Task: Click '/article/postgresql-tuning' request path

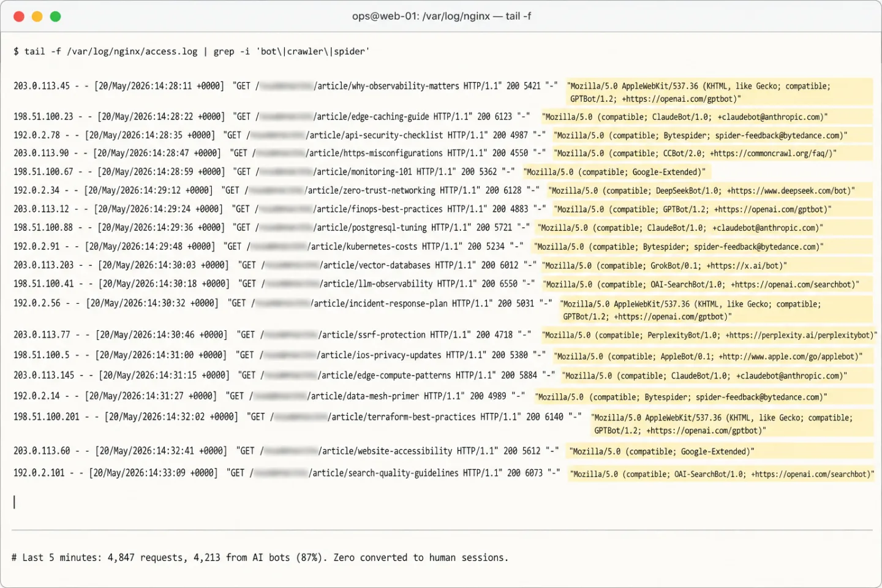Action: point(371,227)
